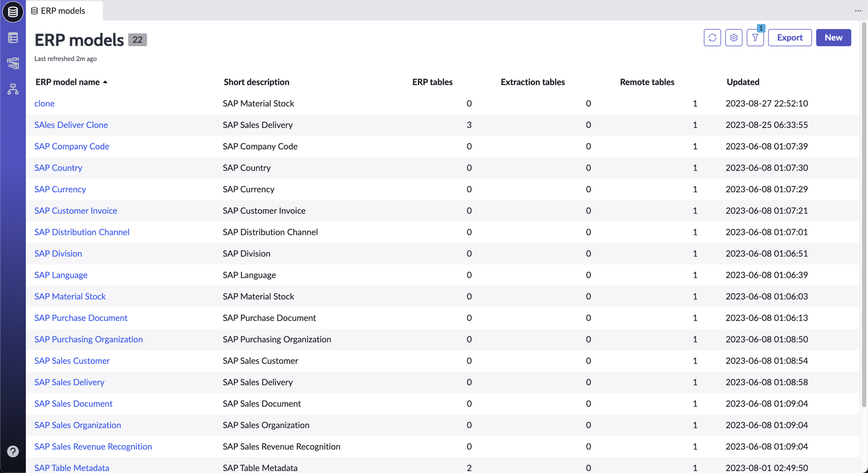Sort by Remote tables column header

pos(647,82)
